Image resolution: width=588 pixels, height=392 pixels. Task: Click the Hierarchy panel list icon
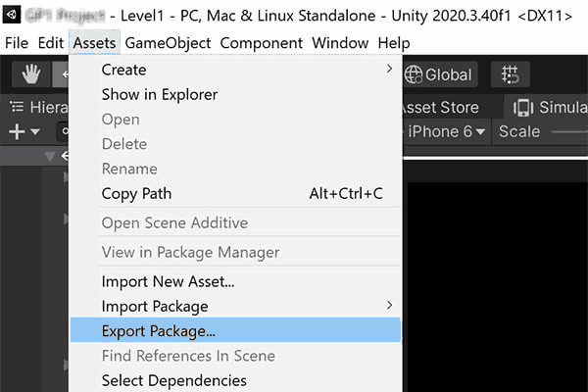pyautogui.click(x=17, y=107)
